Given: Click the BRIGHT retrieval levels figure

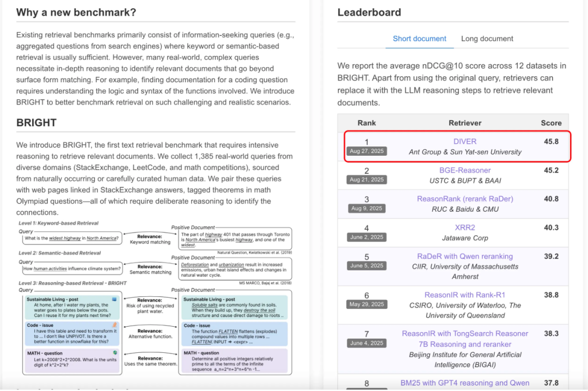Looking at the screenshot, I should (155, 297).
